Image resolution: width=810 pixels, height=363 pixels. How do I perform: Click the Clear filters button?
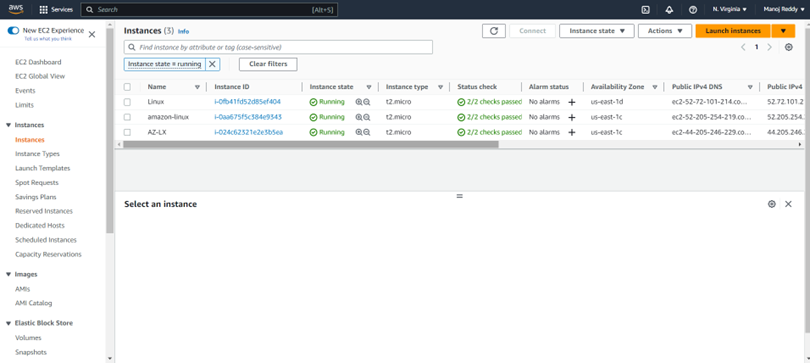tap(268, 64)
